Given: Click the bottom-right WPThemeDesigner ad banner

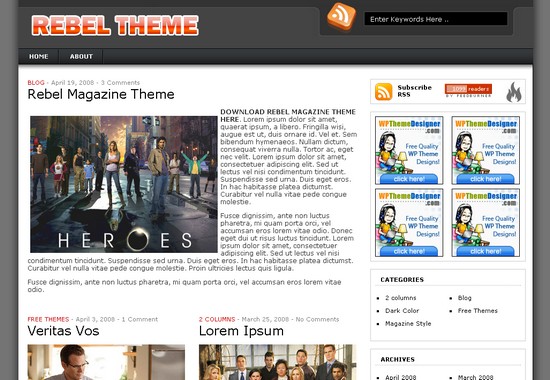Looking at the screenshot, I should click(x=485, y=222).
